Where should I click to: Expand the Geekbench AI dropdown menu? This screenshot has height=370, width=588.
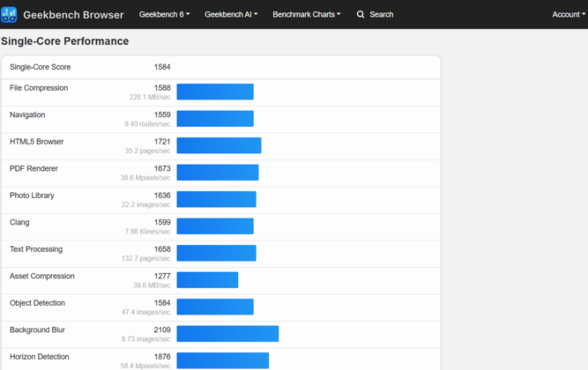pyautogui.click(x=231, y=14)
